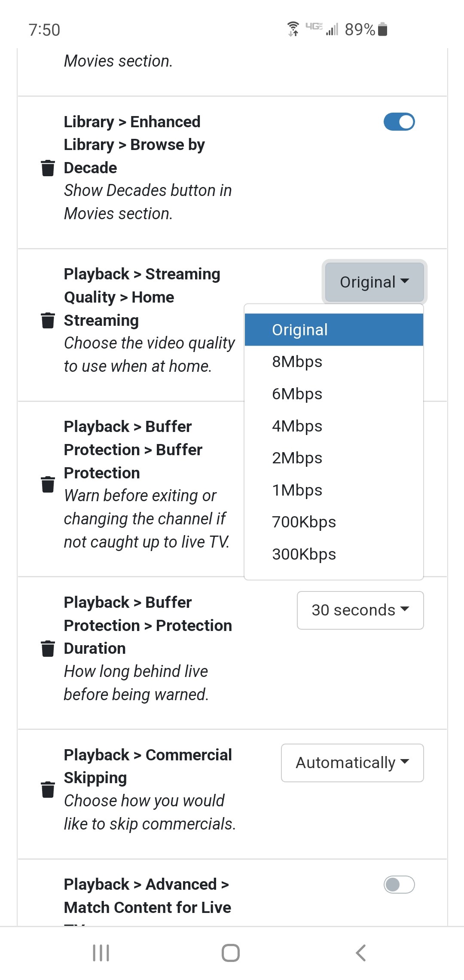Open the 30 seconds duration dropdown

click(x=360, y=610)
